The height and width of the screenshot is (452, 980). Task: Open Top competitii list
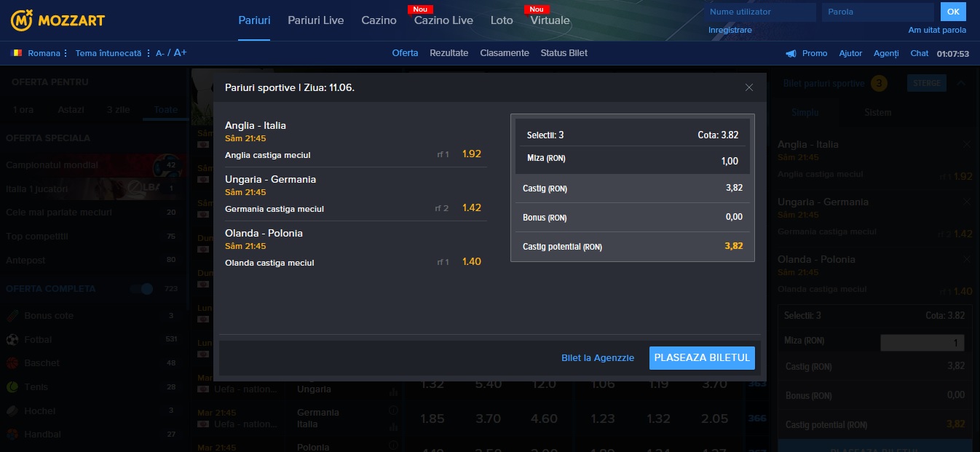(x=93, y=237)
